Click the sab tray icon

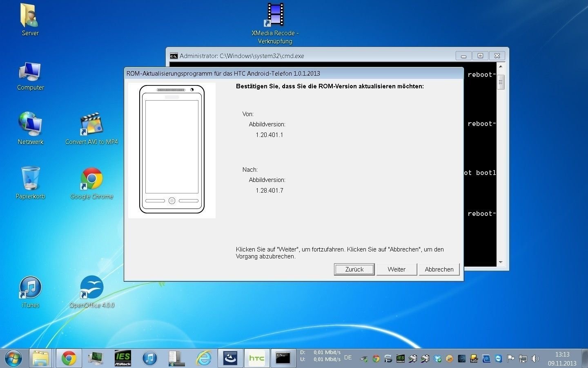coord(474,359)
